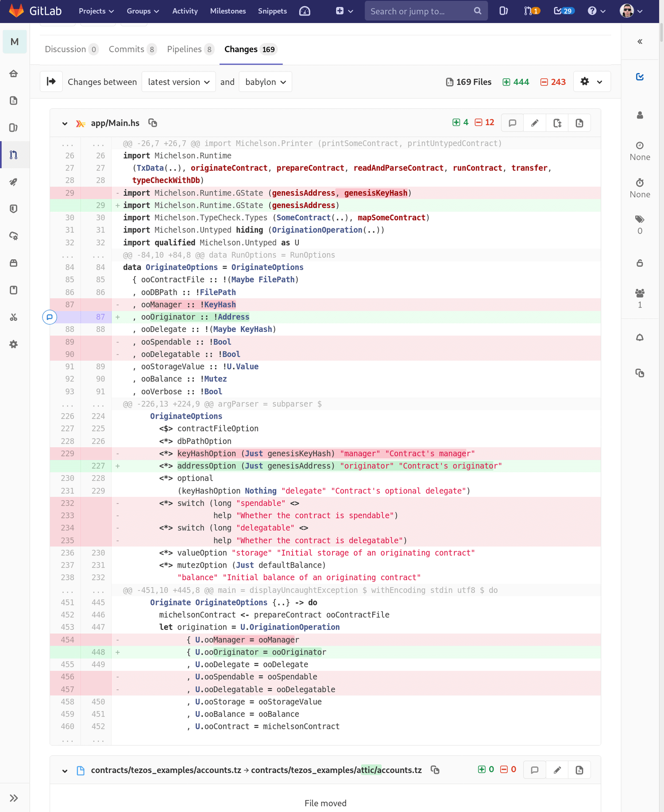This screenshot has width=664, height=812.
Task: Open the Operations dashboard gauge icon
Action: coord(305,11)
